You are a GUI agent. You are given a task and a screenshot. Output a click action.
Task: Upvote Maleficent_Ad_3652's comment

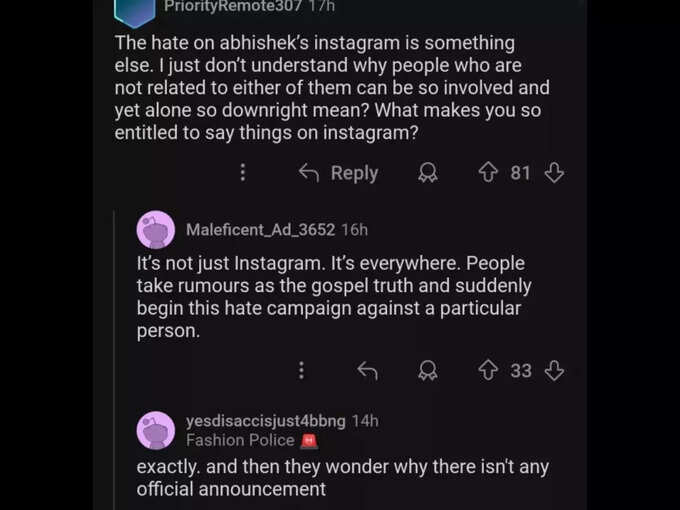[x=488, y=370]
